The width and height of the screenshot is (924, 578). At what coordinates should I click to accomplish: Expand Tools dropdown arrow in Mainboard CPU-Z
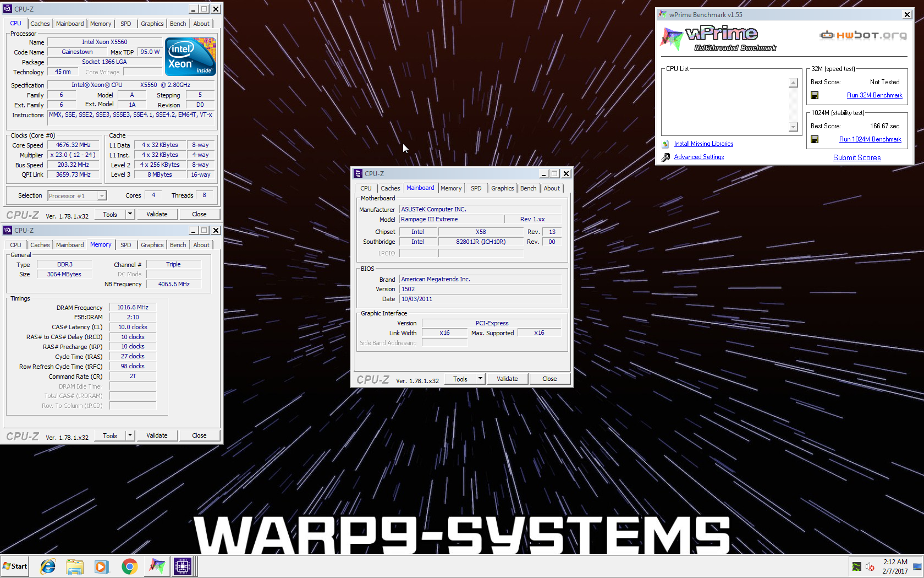[x=480, y=379]
